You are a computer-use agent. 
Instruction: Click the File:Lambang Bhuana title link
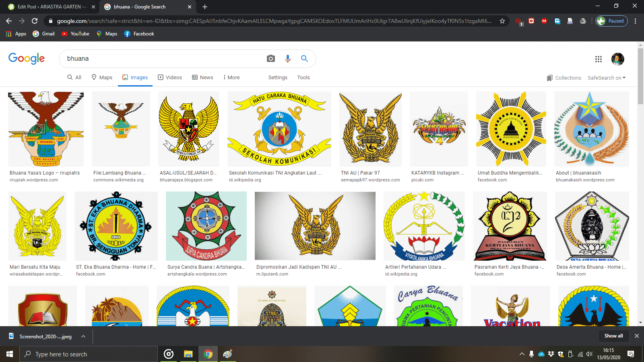tap(120, 173)
